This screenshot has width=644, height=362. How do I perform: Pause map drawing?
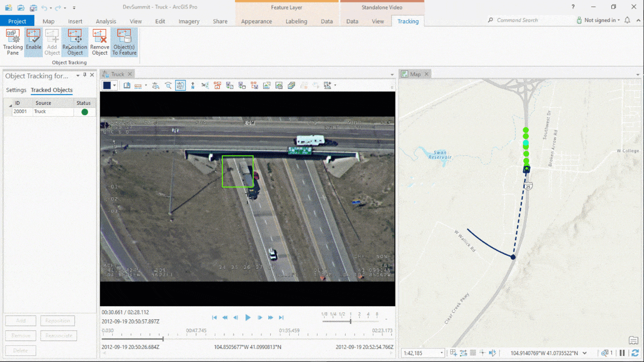(x=622, y=353)
